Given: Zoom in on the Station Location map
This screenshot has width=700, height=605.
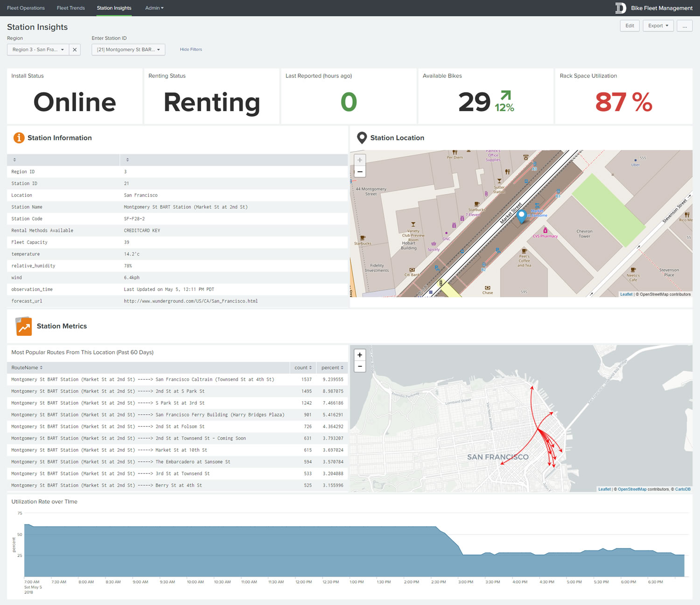Looking at the screenshot, I should (360, 160).
